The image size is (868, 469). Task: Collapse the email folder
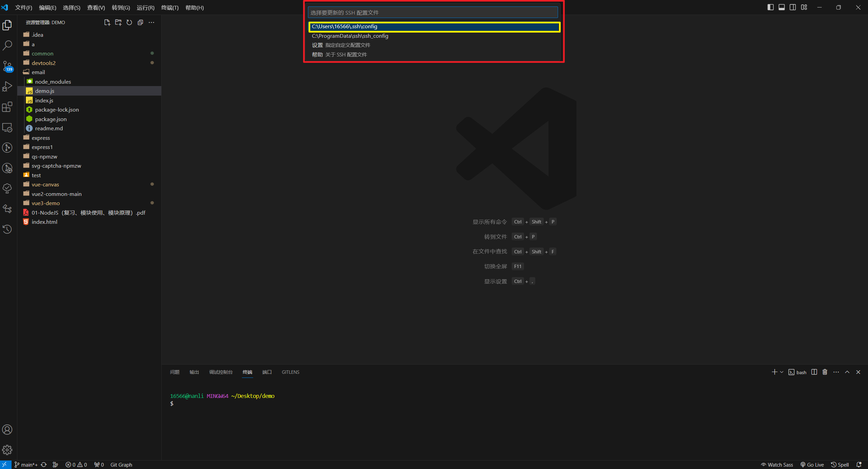[38, 72]
